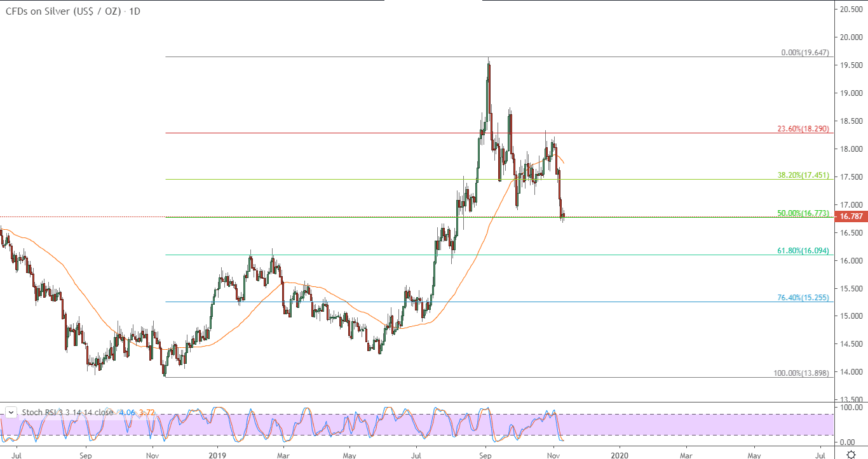The height and width of the screenshot is (459, 868).
Task: Select the 76.40%(15.255) Fibonacci label
Action: click(803, 297)
